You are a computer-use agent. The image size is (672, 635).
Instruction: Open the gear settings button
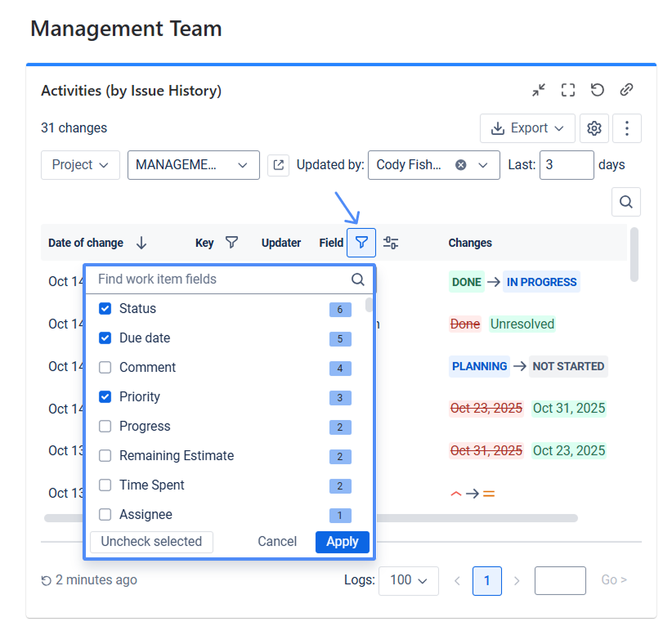[x=594, y=128]
